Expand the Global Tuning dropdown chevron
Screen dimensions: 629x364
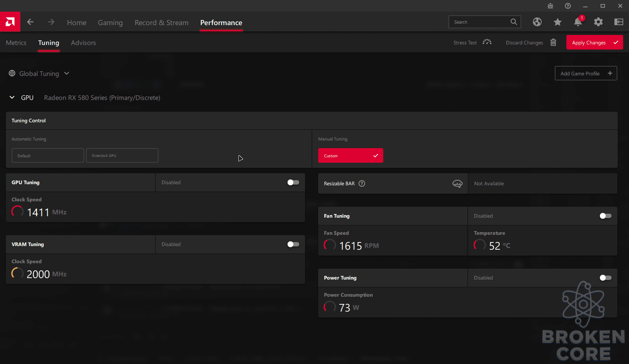[x=67, y=73]
